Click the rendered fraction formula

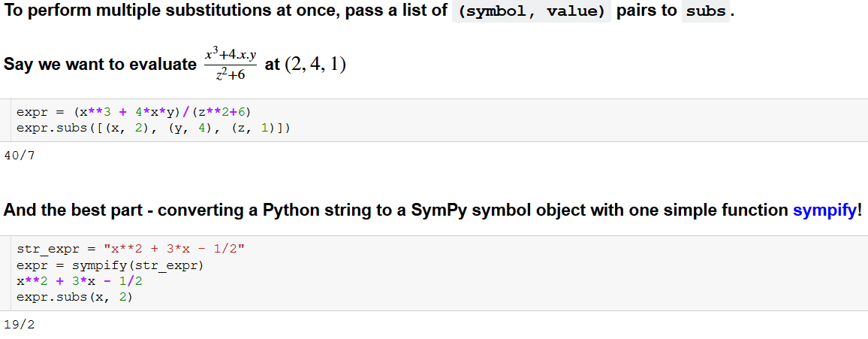[231, 65]
